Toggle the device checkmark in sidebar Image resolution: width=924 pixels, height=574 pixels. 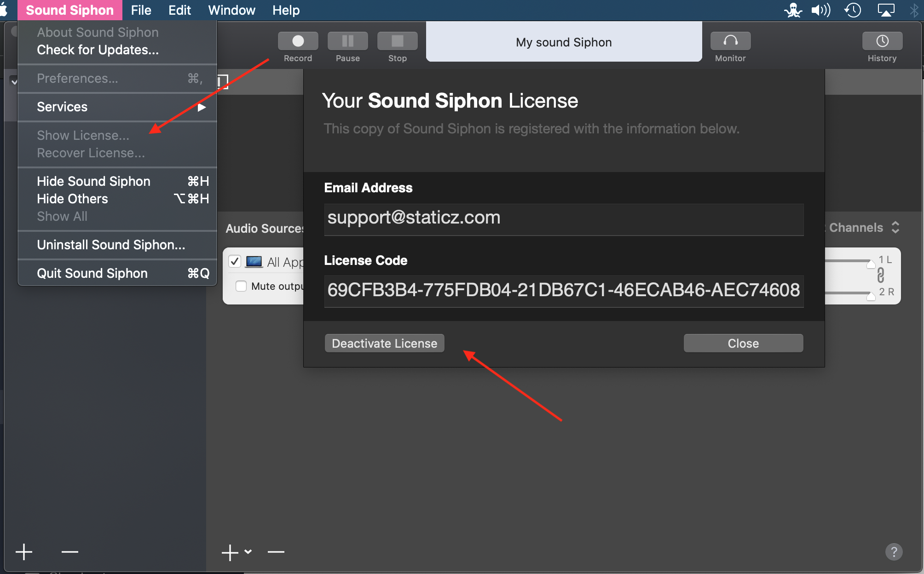pyautogui.click(x=14, y=82)
